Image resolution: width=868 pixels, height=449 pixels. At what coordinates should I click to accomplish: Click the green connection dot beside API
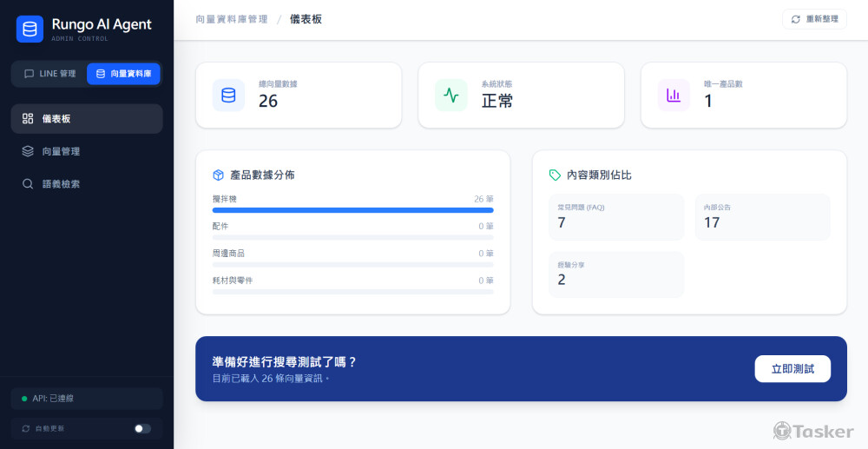[24, 399]
